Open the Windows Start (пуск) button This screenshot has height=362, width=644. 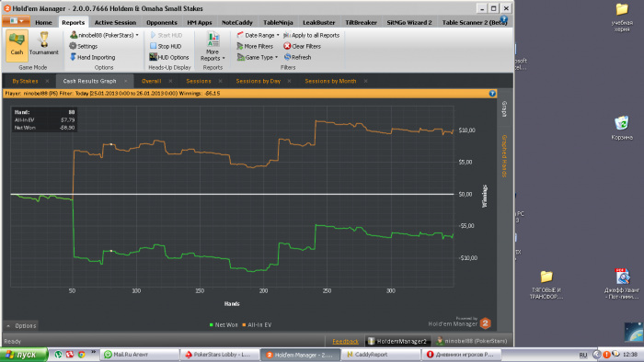[x=24, y=355]
